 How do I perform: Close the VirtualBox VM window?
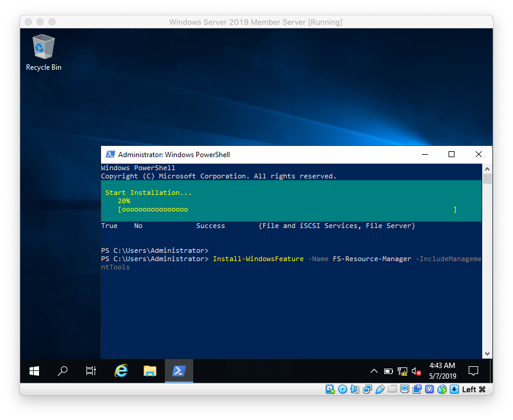click(28, 22)
